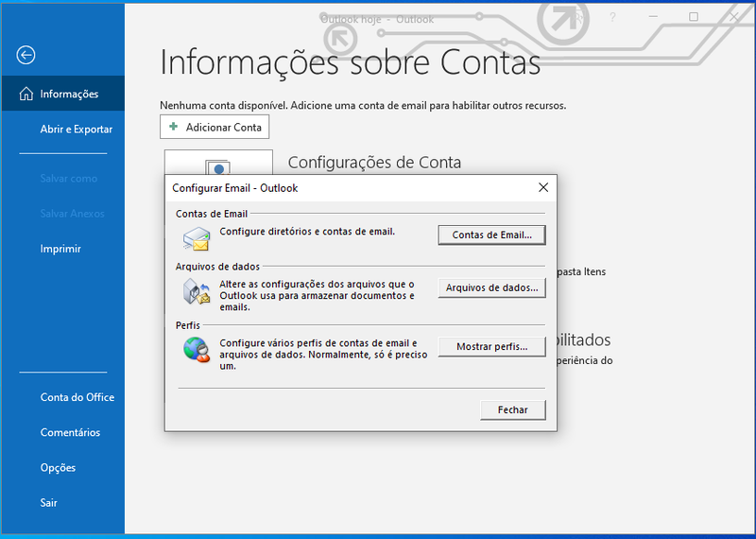
Task: Choose Sair to exit Outlook
Action: tap(49, 503)
